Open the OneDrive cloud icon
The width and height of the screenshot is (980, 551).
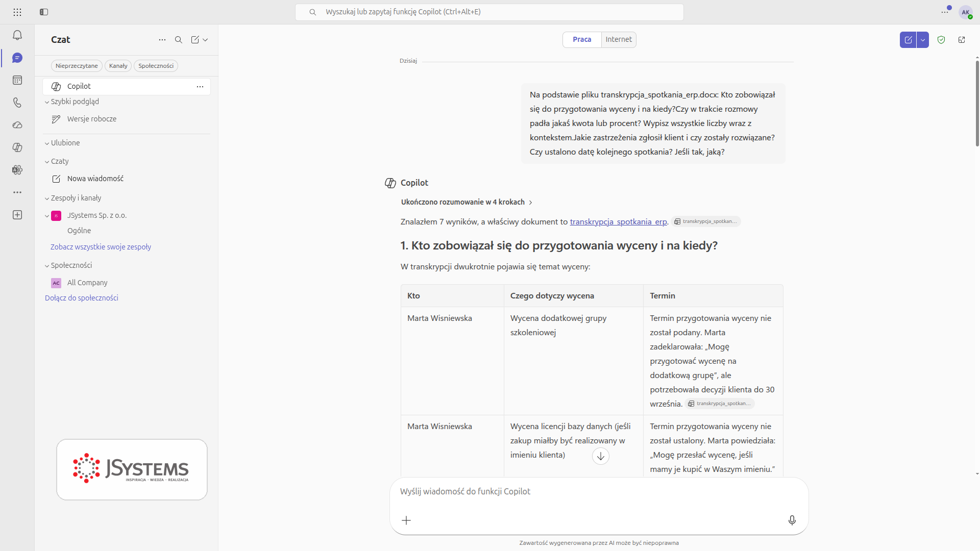pos(17,125)
